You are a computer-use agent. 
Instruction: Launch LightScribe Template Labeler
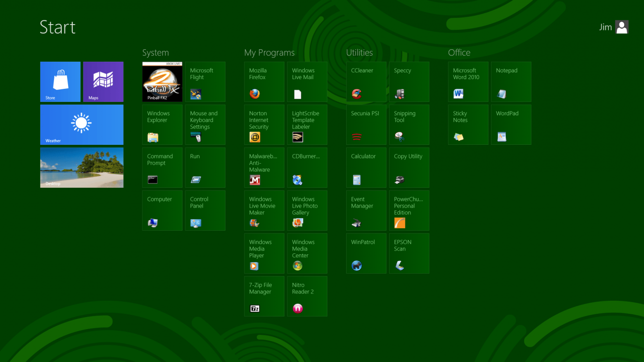click(x=307, y=125)
